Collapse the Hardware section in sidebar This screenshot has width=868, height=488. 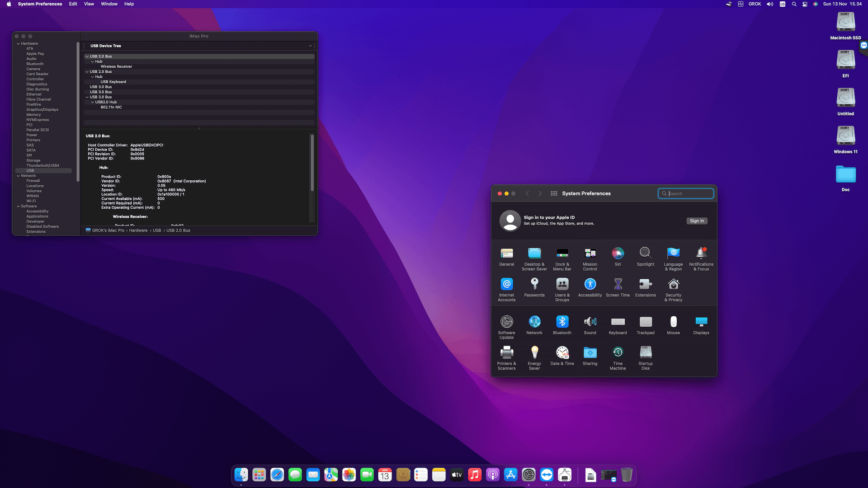pos(18,44)
